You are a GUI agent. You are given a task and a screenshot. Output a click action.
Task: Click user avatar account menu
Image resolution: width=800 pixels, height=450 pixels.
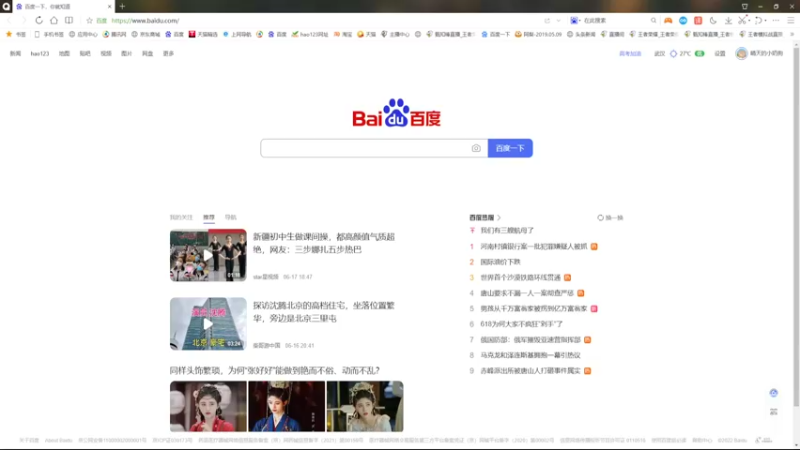759,53
